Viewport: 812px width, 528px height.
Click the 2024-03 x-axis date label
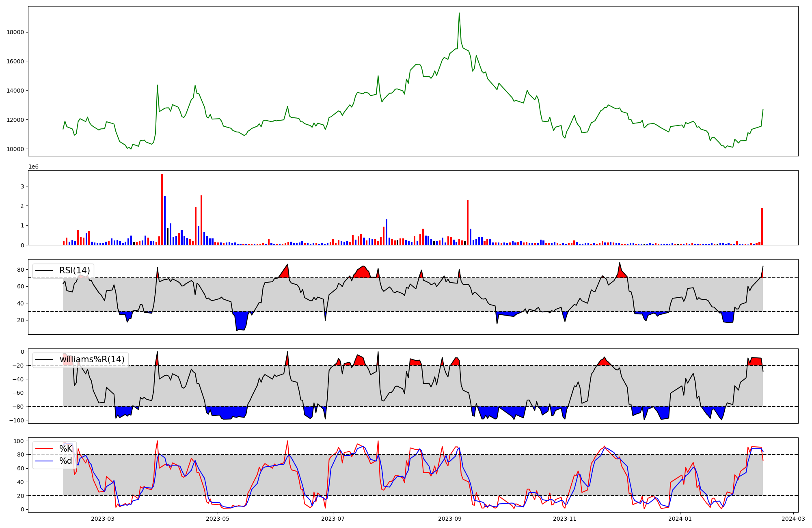793,519
